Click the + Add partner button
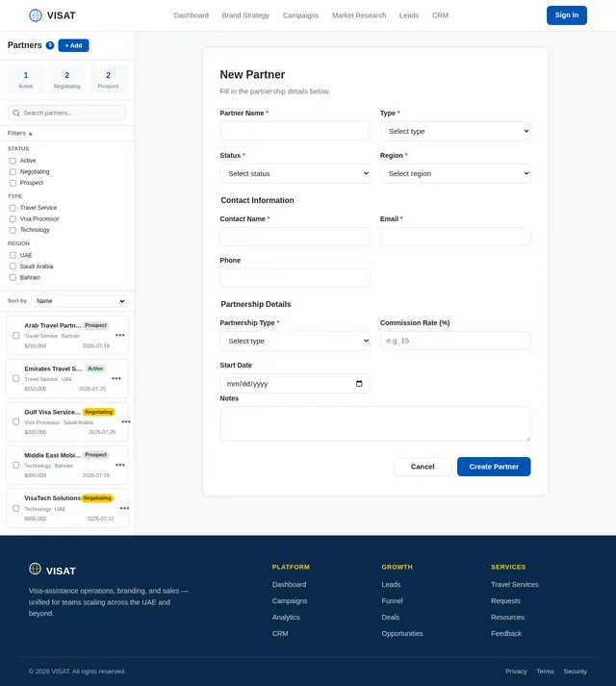Image resolution: width=616 pixels, height=686 pixels. click(73, 45)
